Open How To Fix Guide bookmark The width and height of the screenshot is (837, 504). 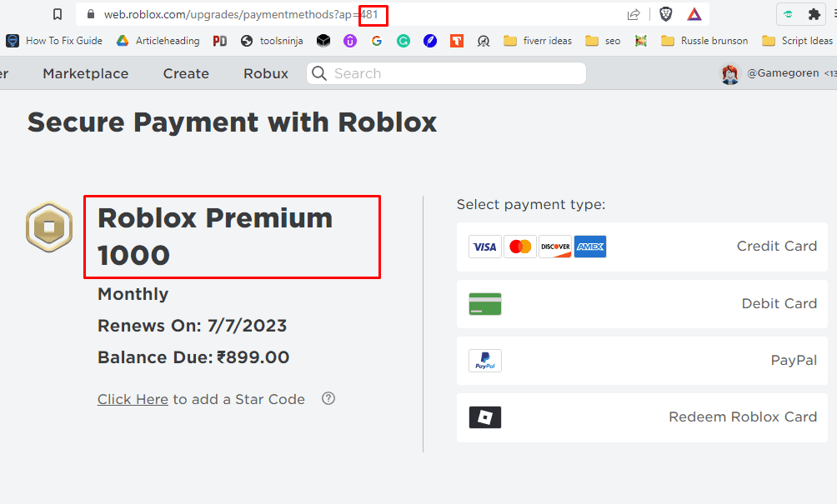click(x=54, y=41)
